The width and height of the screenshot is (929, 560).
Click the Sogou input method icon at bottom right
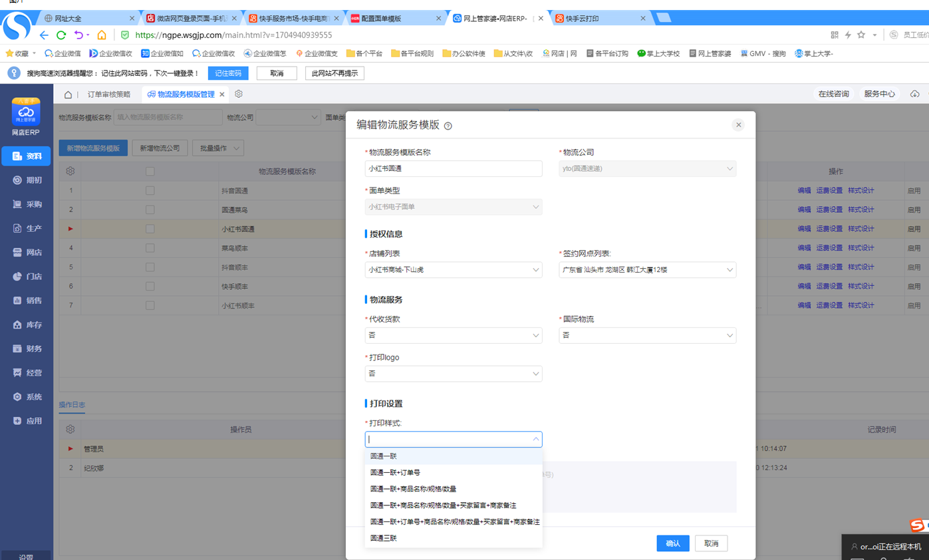[918, 525]
